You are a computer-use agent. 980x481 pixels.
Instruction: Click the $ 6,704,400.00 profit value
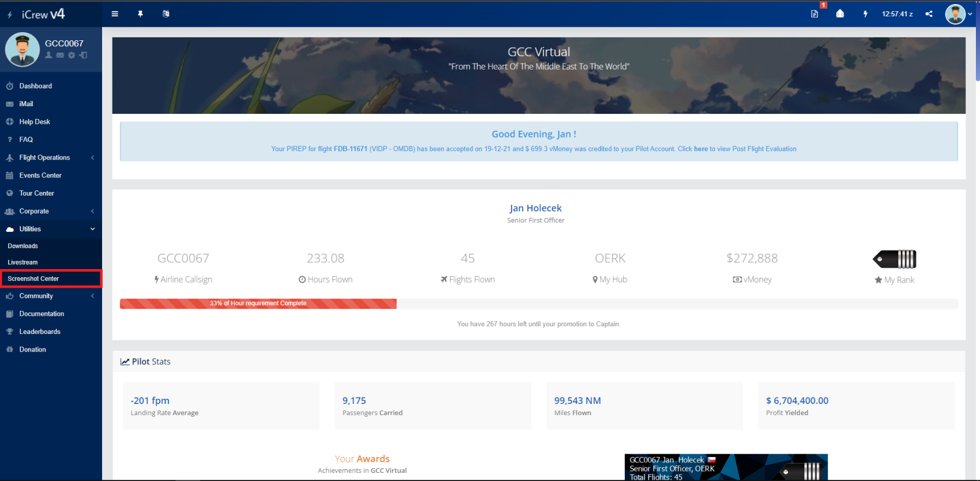(797, 400)
